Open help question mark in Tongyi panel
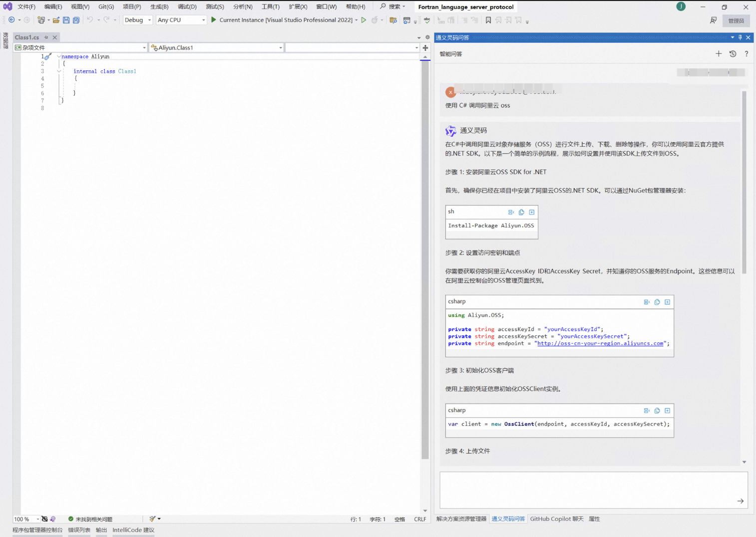Viewport: 756px width, 537px height. [x=747, y=54]
